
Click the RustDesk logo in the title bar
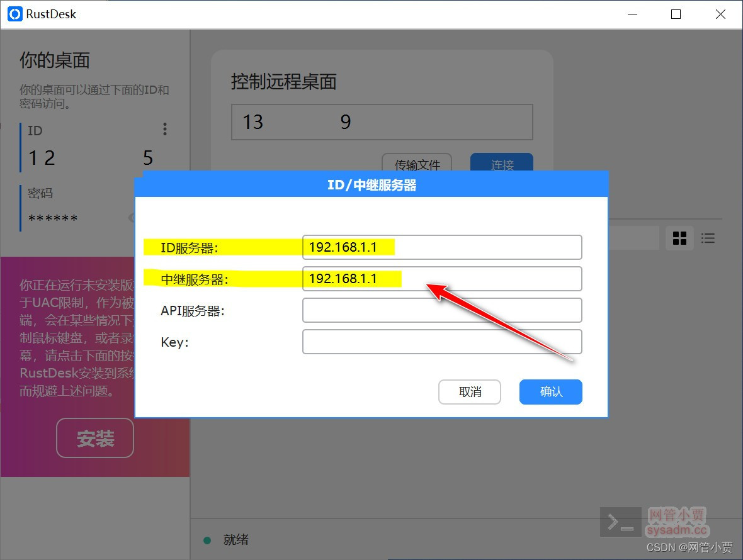(x=14, y=14)
